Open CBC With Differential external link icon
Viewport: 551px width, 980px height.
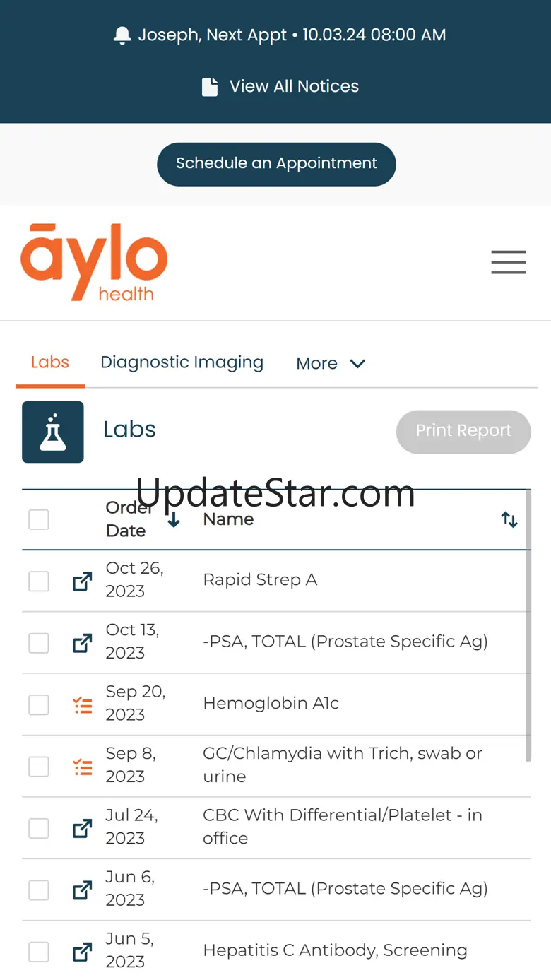click(x=83, y=828)
